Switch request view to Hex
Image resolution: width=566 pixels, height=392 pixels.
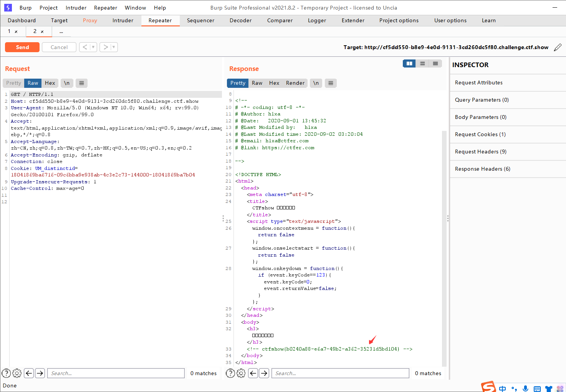tap(50, 83)
